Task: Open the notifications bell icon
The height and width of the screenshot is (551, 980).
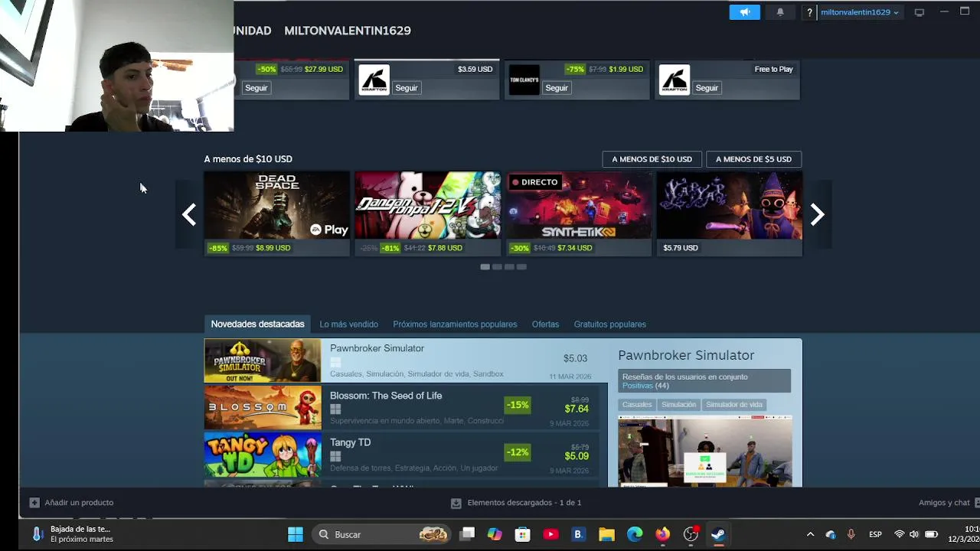Action: [x=780, y=12]
